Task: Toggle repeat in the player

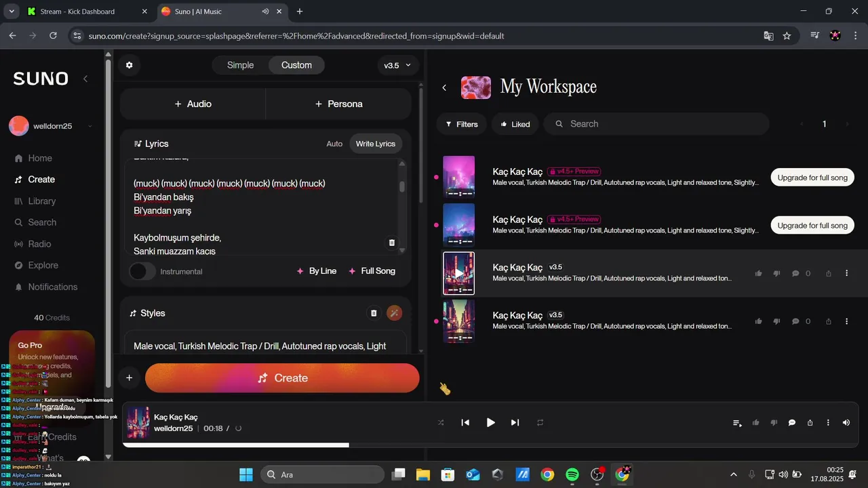Action: pyautogui.click(x=540, y=422)
